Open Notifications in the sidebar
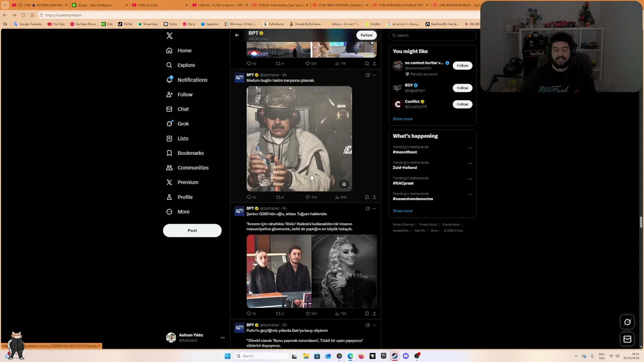644x362 pixels. coord(187,80)
